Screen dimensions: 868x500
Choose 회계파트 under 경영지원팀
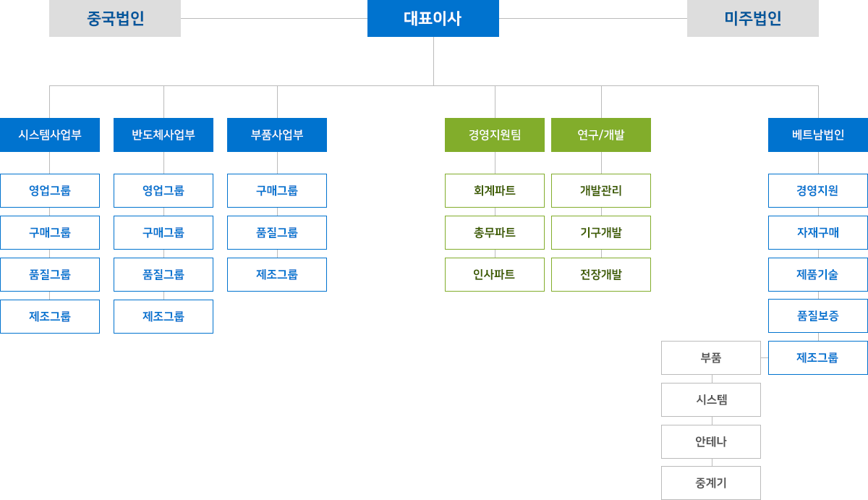pyautogui.click(x=495, y=190)
